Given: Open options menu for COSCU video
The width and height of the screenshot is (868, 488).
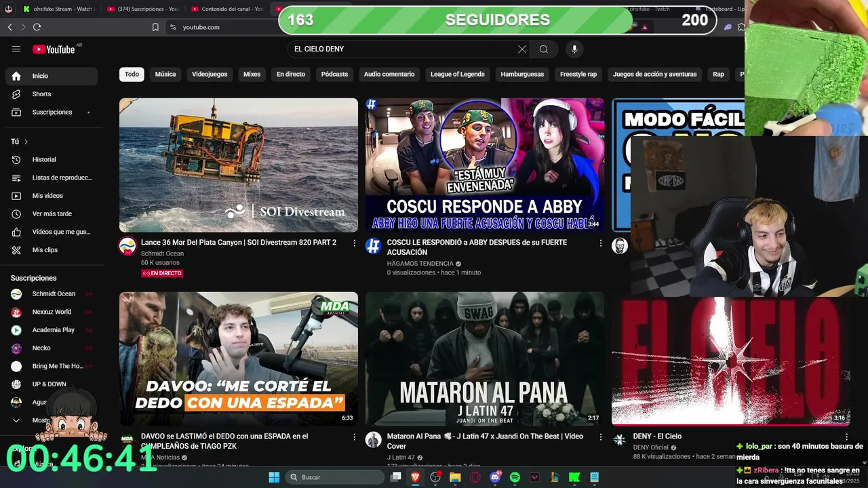Looking at the screenshot, I should (600, 243).
